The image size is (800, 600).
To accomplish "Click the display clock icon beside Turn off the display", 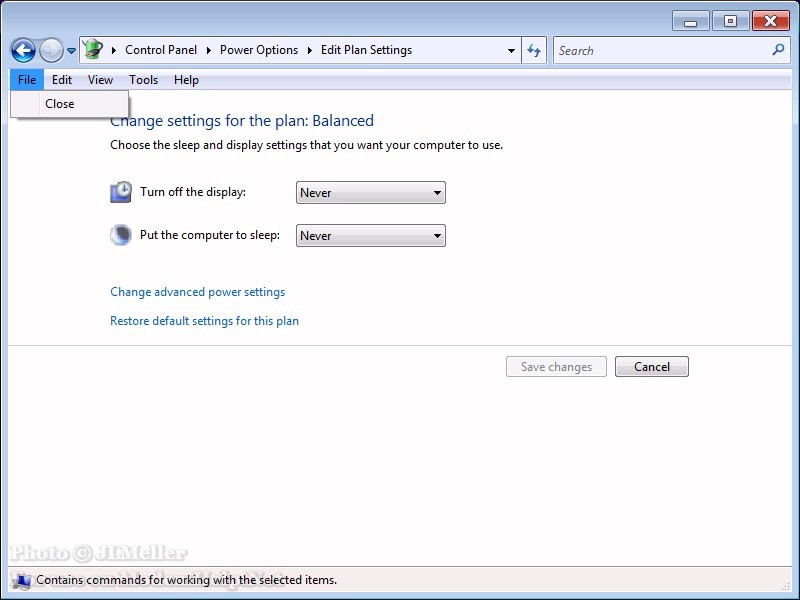I will pos(121,192).
